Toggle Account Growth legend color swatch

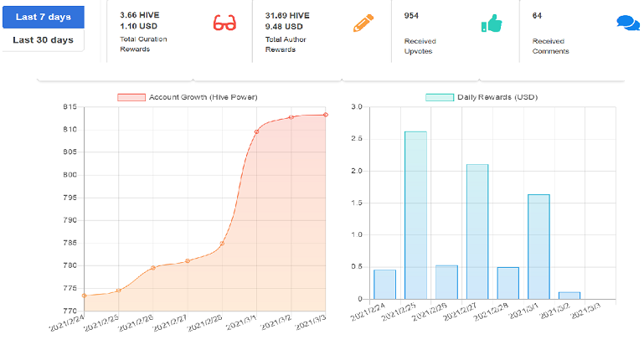[131, 97]
